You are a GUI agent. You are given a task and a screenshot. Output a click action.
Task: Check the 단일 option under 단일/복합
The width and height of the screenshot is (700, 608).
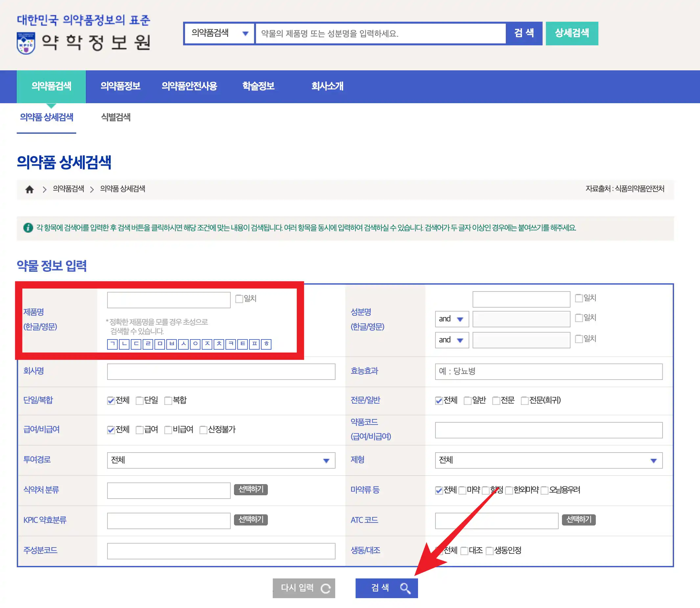coord(139,401)
